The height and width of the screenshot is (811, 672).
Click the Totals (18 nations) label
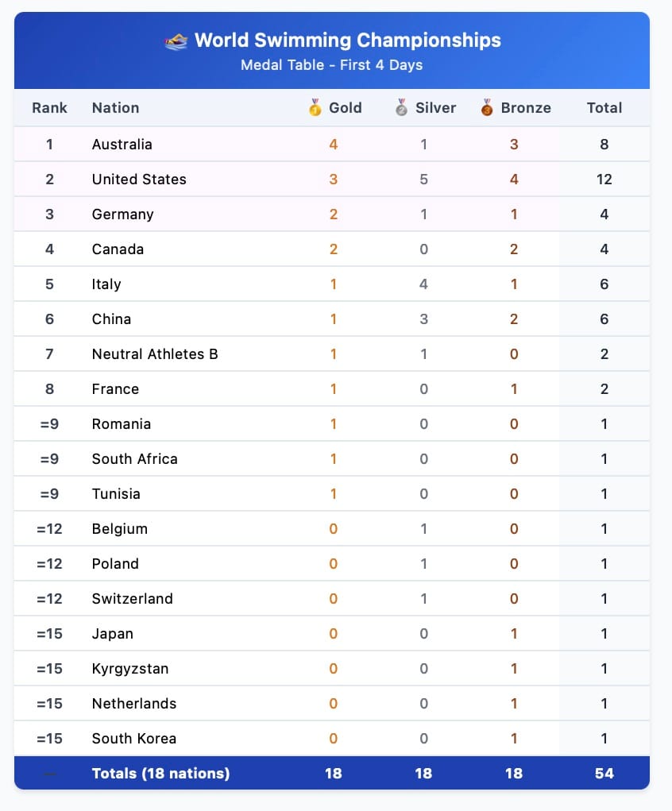point(161,773)
